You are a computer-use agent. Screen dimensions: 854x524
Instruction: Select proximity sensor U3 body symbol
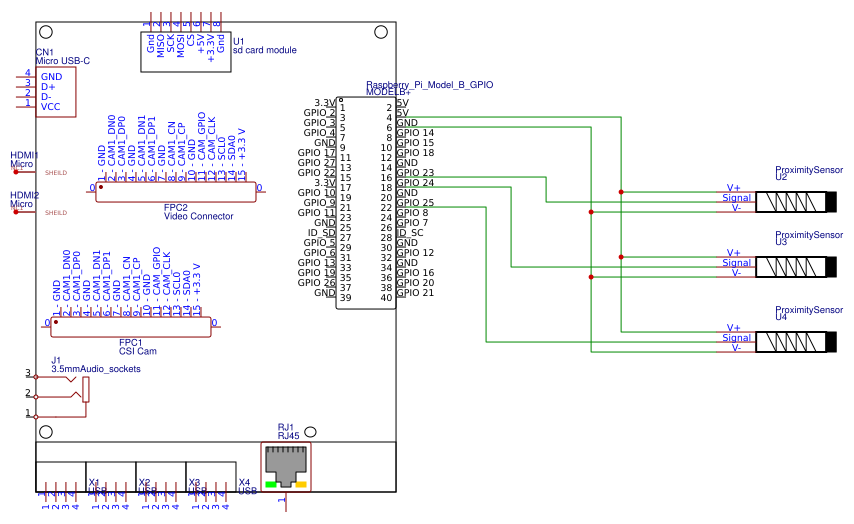coord(796,267)
